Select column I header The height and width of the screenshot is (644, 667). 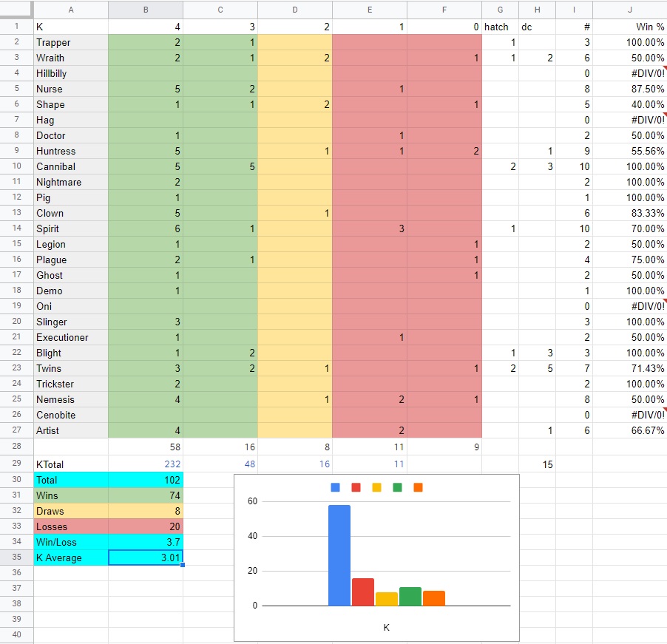575,10
